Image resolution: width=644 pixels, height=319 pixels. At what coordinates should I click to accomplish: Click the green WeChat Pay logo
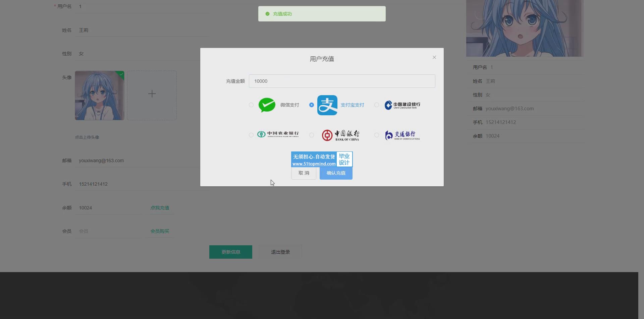pos(267,105)
